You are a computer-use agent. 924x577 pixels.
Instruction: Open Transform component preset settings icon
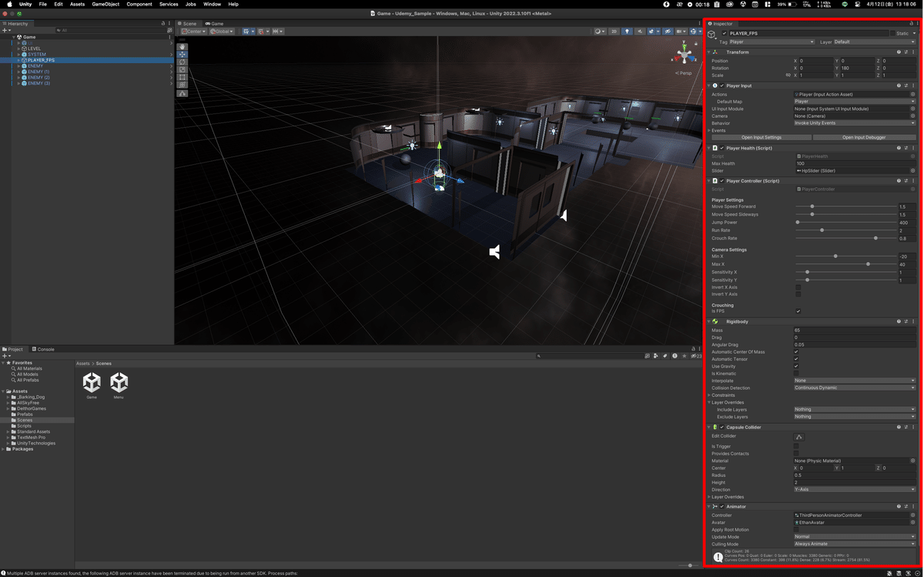(x=906, y=52)
